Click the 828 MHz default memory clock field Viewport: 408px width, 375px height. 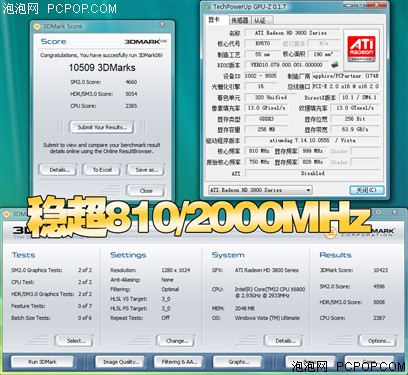pos(313,162)
